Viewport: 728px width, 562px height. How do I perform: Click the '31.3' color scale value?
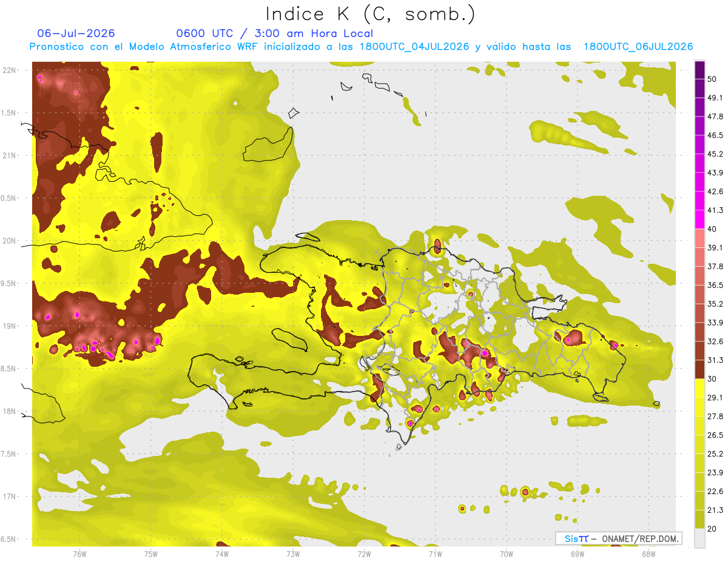[715, 361]
